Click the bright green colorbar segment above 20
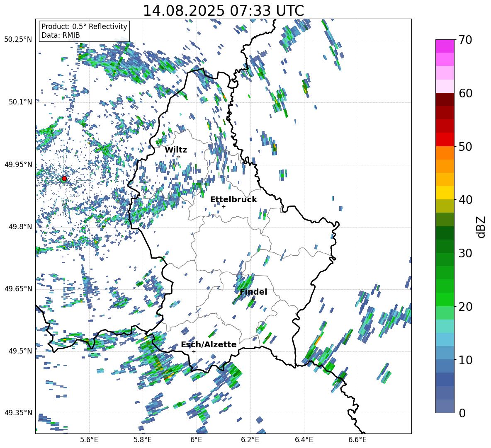This screenshot has height=448, width=491. tap(445, 299)
